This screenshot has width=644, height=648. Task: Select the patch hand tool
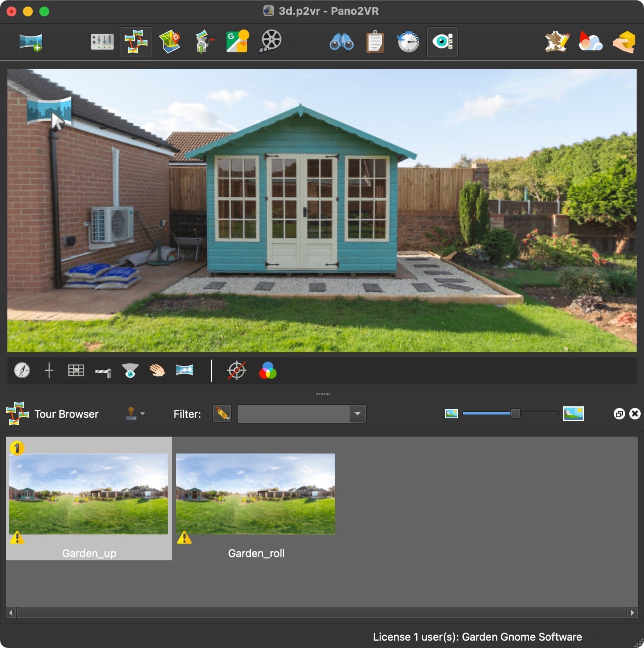tap(157, 371)
